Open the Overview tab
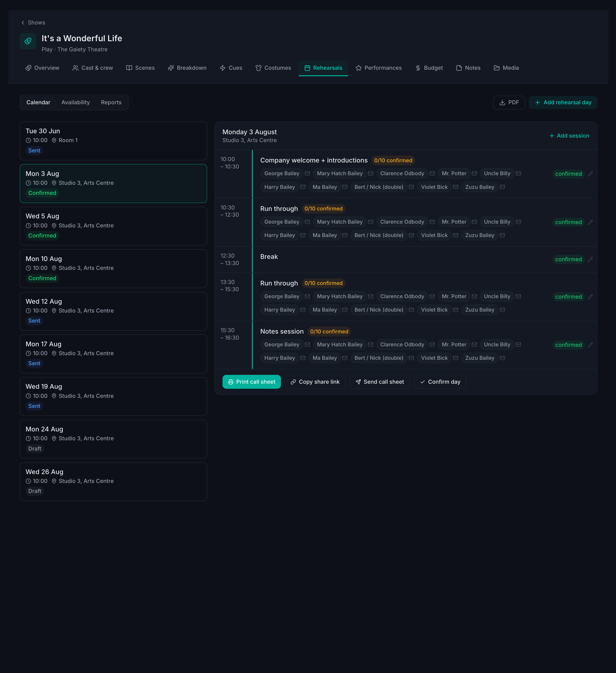This screenshot has width=616, height=673. [x=42, y=68]
